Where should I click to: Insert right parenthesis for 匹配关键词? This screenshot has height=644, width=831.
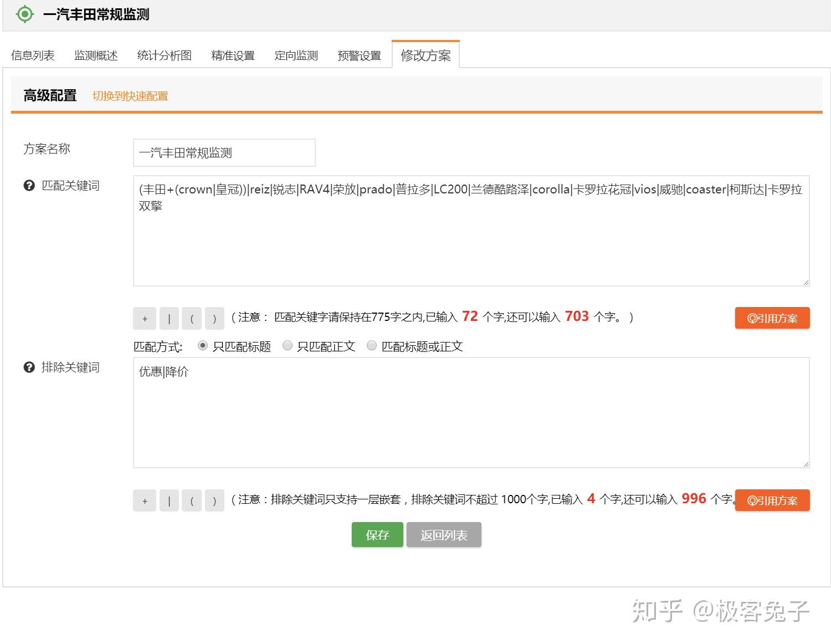click(x=214, y=318)
